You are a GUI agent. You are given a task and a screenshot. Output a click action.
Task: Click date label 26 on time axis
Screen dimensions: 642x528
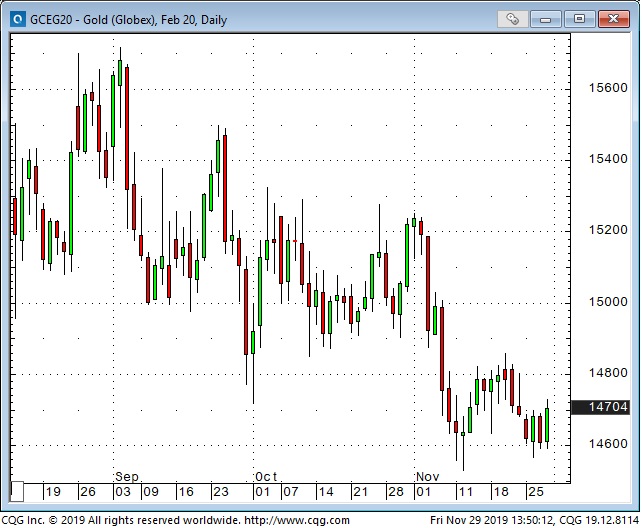(88, 492)
